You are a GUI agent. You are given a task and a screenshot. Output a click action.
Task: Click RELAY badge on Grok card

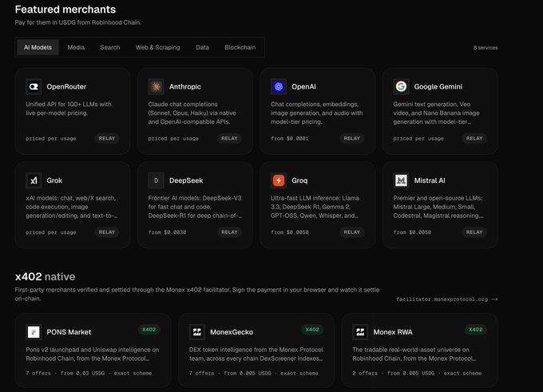coord(107,232)
